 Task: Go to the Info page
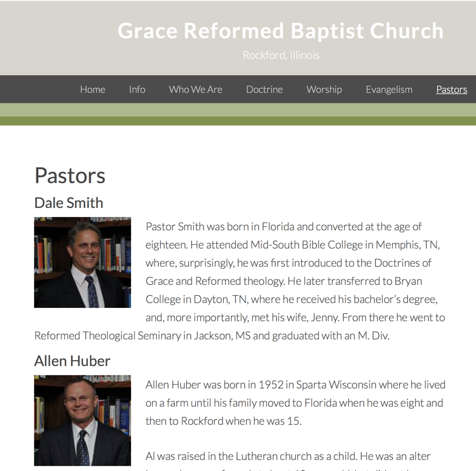(x=137, y=90)
